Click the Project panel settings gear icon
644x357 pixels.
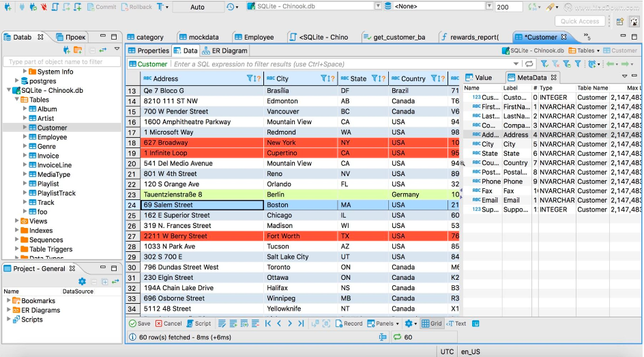click(82, 281)
